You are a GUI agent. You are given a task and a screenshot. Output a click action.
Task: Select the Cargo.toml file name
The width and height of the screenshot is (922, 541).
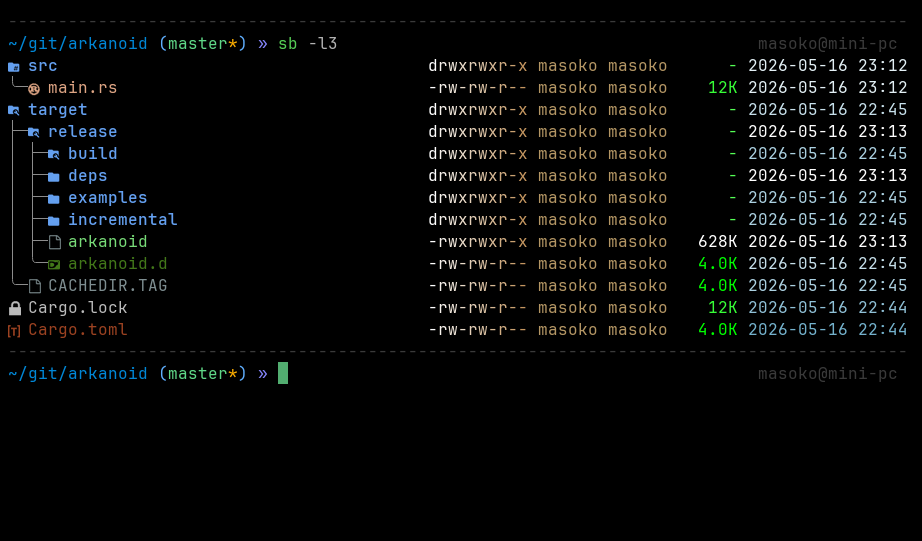tap(78, 329)
